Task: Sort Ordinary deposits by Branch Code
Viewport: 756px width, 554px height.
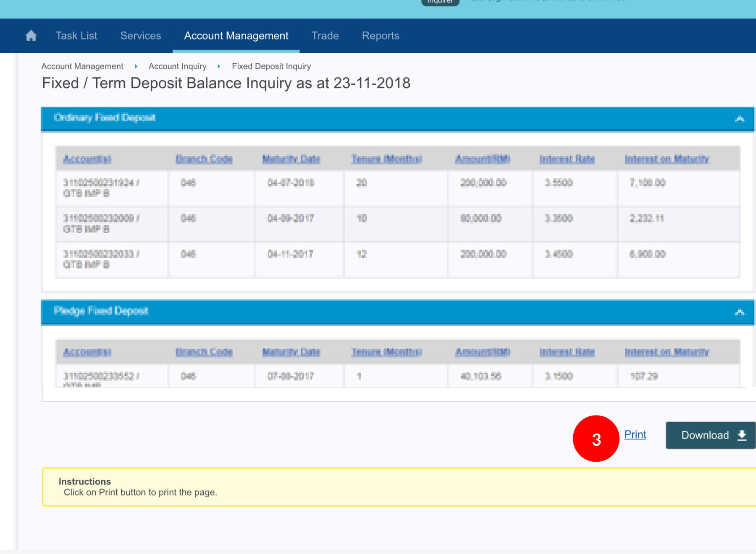Action: coord(204,159)
